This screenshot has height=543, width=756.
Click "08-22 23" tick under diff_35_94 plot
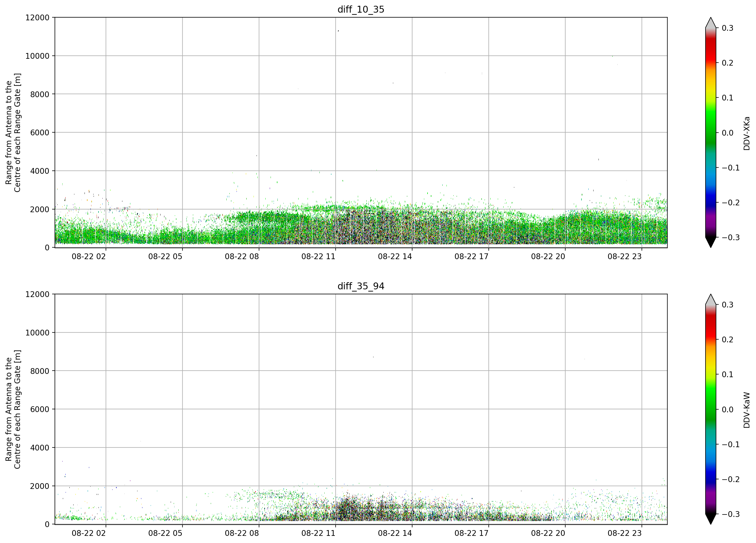tap(625, 533)
